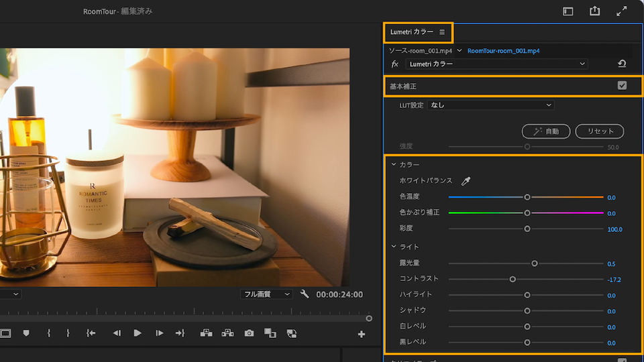This screenshot has width=644, height=362.
Task: Click the 00:00:24:00 timecode display
Action: pyautogui.click(x=339, y=295)
